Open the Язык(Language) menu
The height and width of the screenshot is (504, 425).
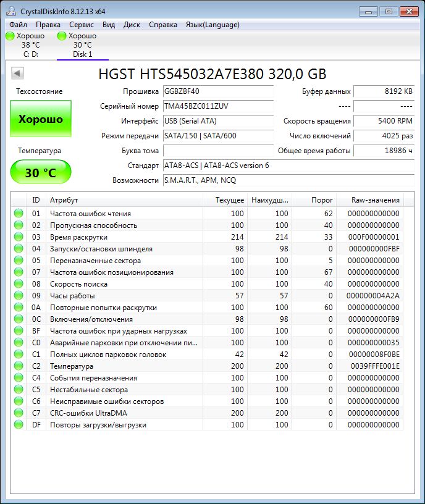point(212,25)
